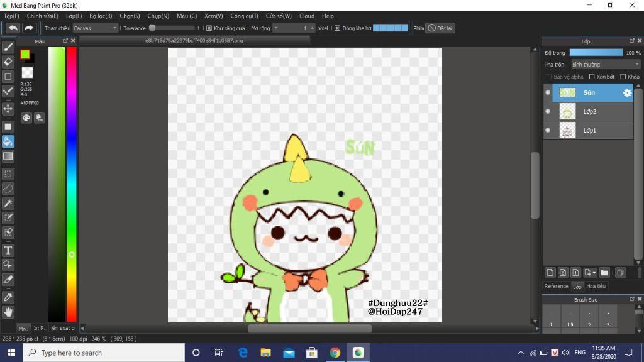The height and width of the screenshot is (362, 644).
Task: Hide the Sún layer
Action: (548, 93)
